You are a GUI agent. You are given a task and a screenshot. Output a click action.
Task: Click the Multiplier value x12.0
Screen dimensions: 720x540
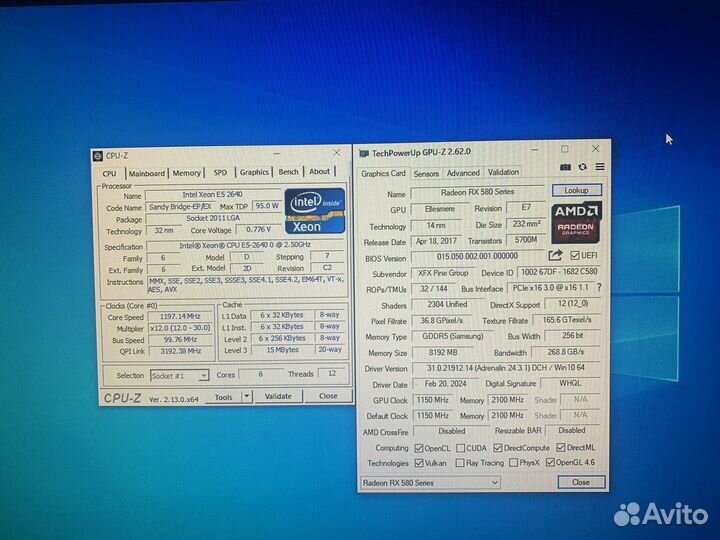click(180, 328)
